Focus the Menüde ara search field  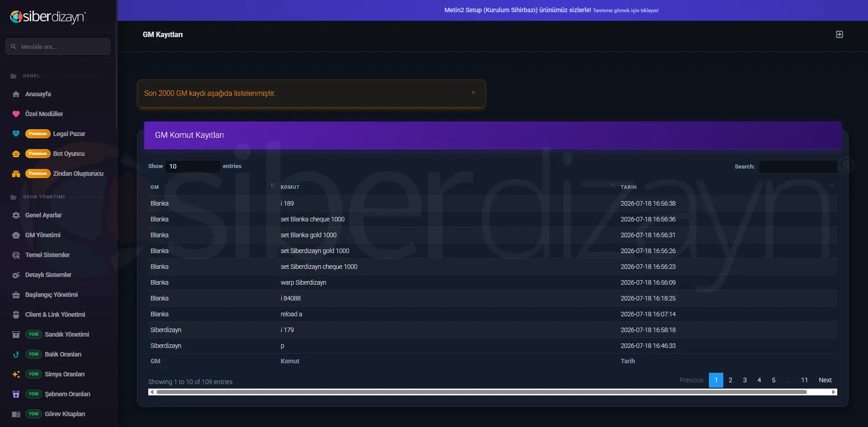point(58,47)
